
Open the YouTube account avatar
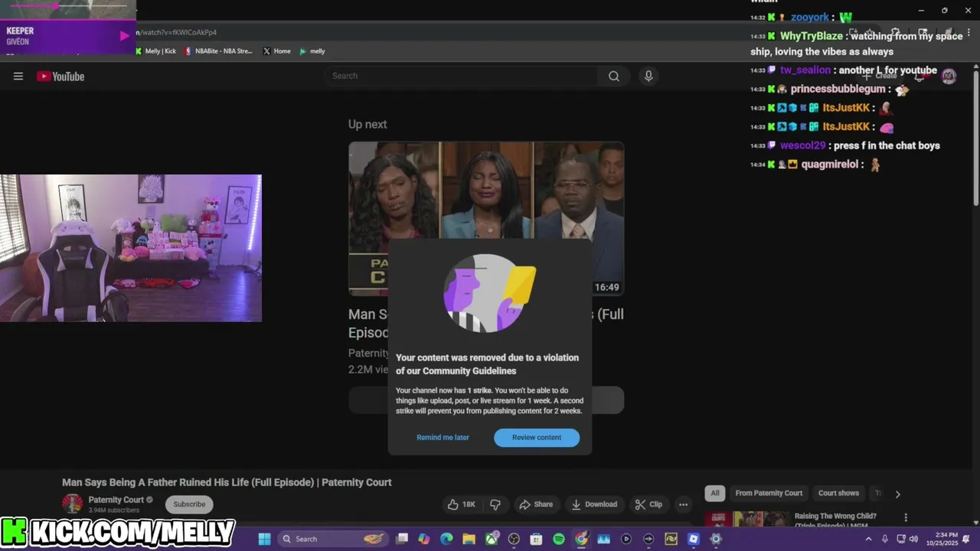click(949, 76)
